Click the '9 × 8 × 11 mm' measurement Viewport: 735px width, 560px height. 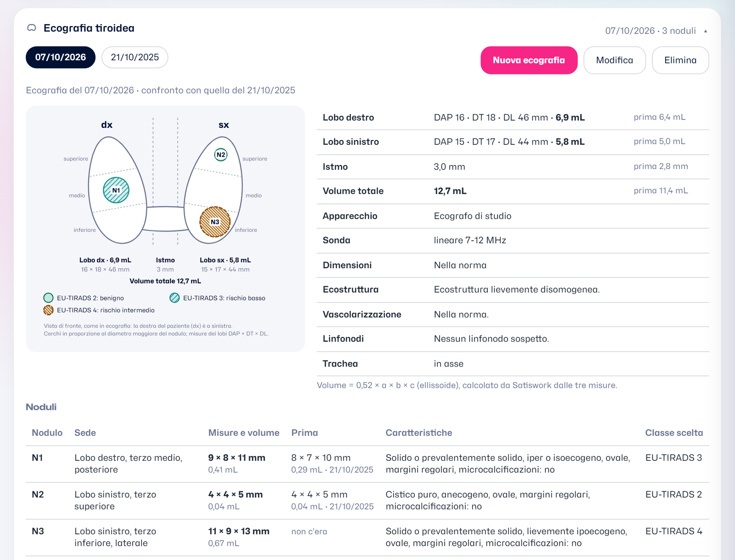pyautogui.click(x=237, y=458)
